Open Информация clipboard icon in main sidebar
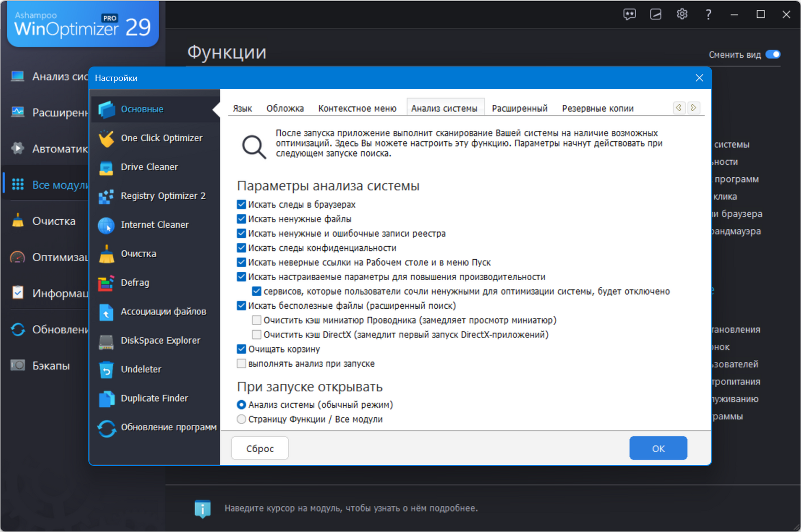801x532 pixels. (18, 293)
